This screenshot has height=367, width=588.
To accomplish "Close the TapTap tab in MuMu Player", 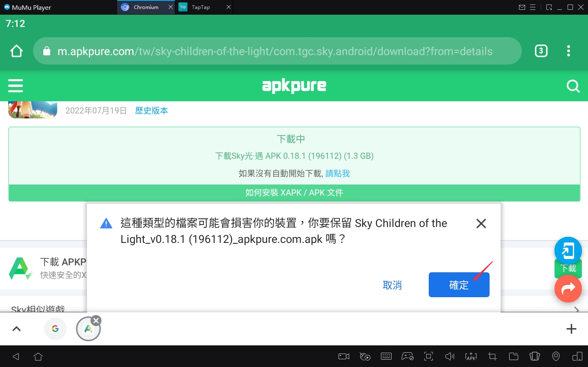I will [x=229, y=7].
